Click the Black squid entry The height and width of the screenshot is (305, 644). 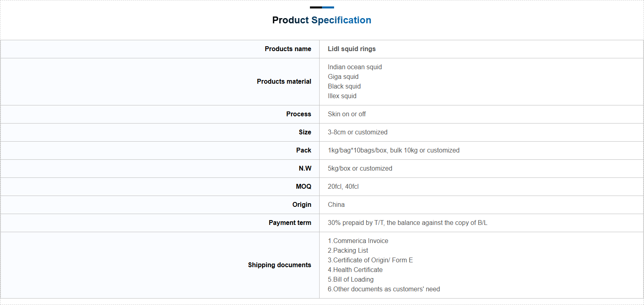tap(344, 86)
